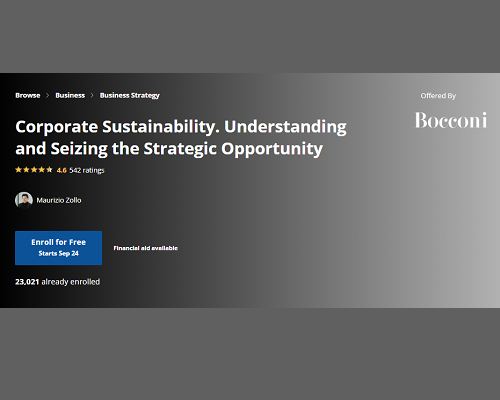This screenshot has height=400, width=500.
Task: Open the Business breadcrumb category
Action: (x=70, y=95)
